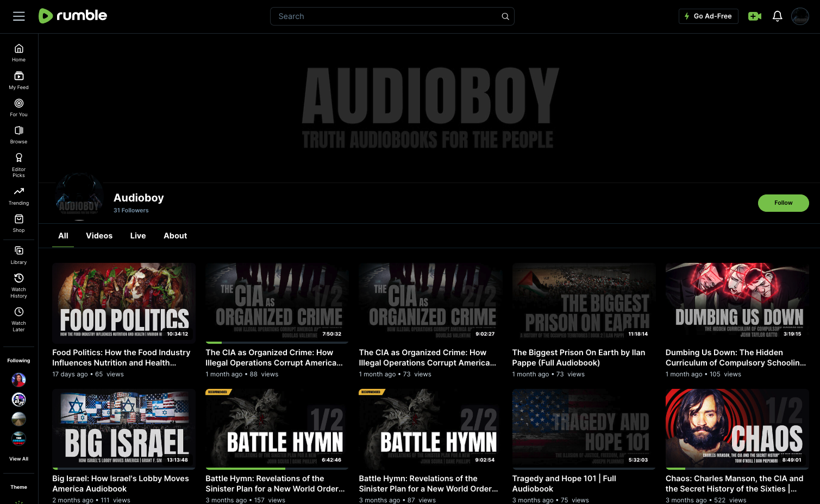Open the followed channel with woman avatar
This screenshot has width=820, height=504.
[19, 380]
